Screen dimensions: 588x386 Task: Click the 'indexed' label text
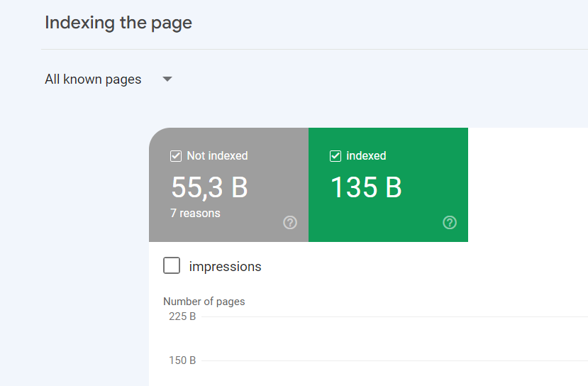pyautogui.click(x=366, y=156)
